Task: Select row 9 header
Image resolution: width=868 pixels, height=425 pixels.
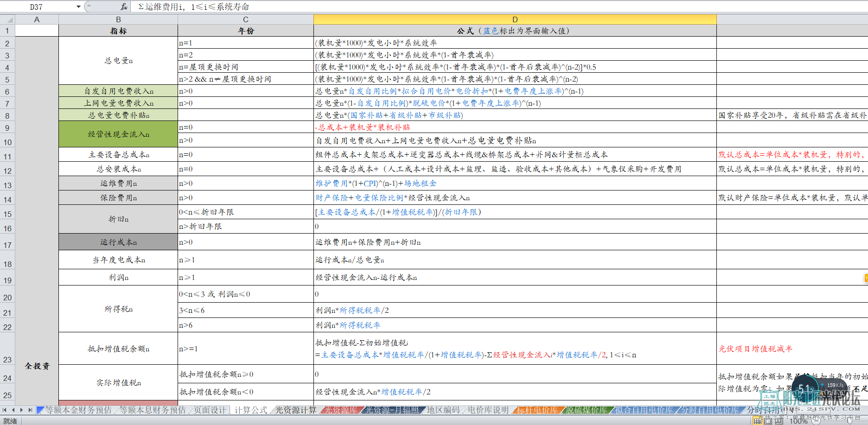Action: tap(7, 127)
